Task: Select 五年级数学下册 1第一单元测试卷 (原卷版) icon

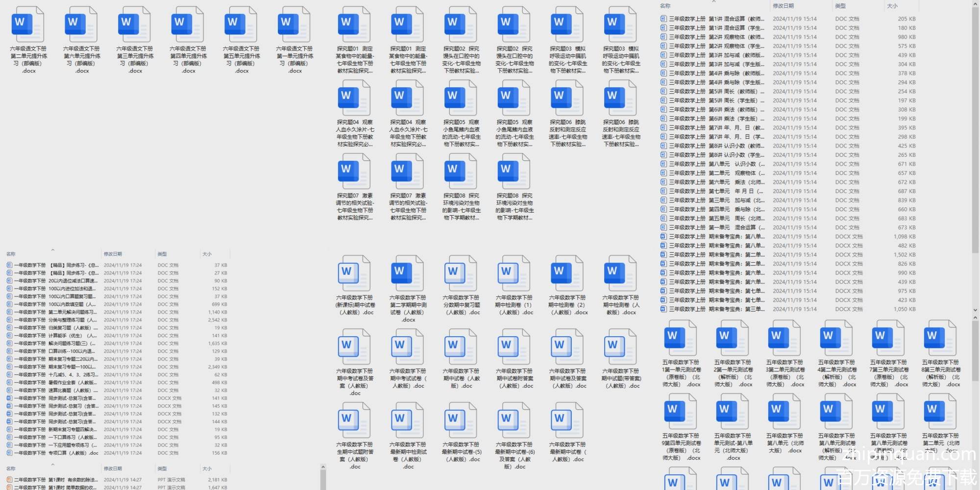Action: pos(681,338)
